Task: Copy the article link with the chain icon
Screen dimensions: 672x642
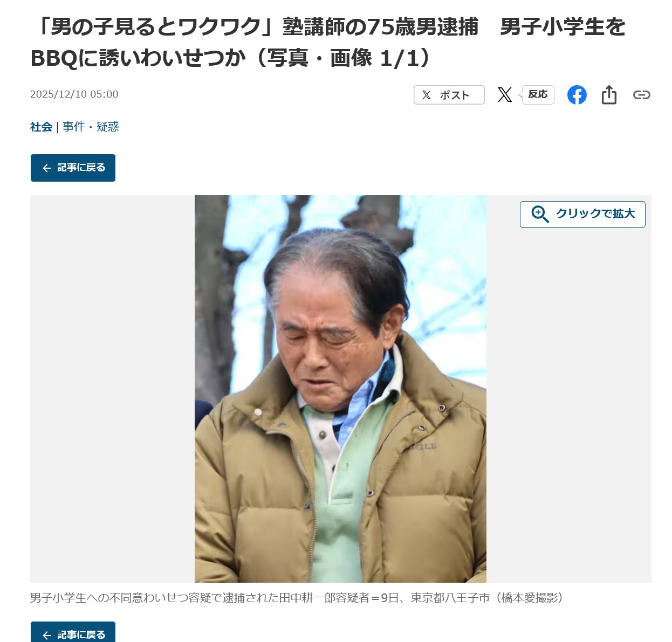Action: (641, 95)
